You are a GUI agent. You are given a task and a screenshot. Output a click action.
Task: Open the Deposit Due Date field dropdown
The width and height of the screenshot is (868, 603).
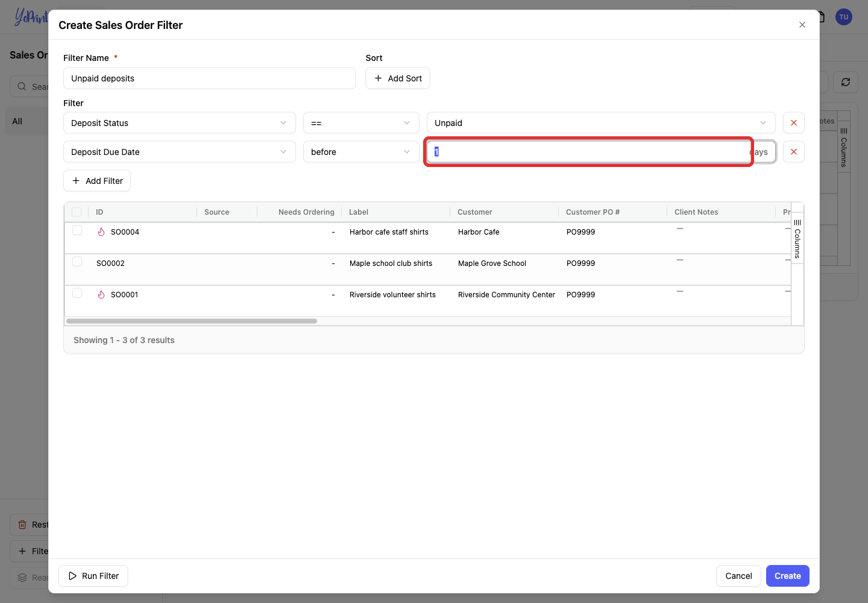click(x=180, y=152)
